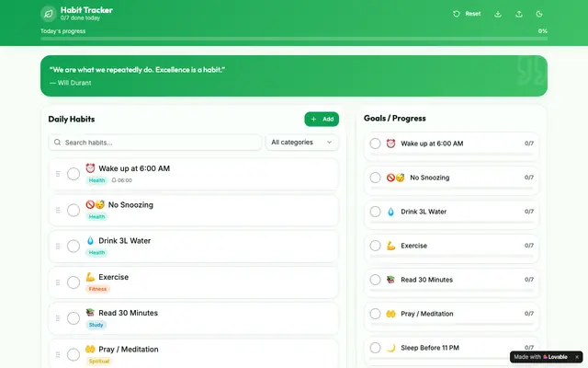The width and height of the screenshot is (588, 368).
Task: Toggle No Snoozing circle in Goals panel
Action: 375,178
